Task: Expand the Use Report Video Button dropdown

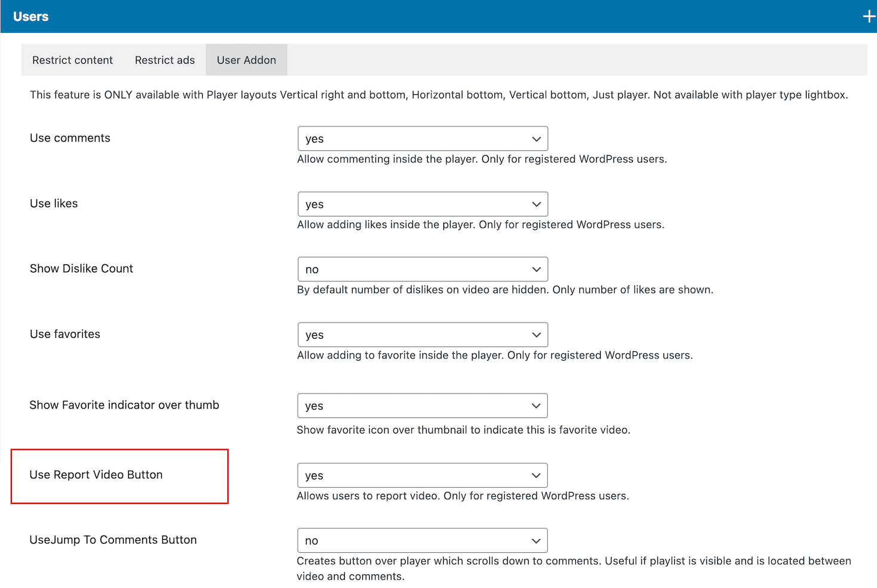Action: [422, 476]
